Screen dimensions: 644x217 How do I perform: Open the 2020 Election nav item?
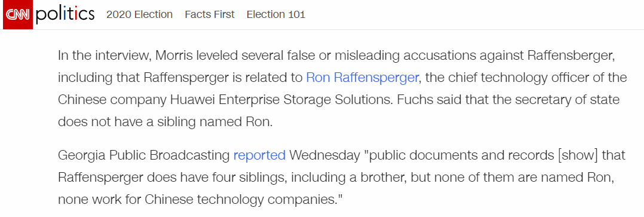[140, 15]
